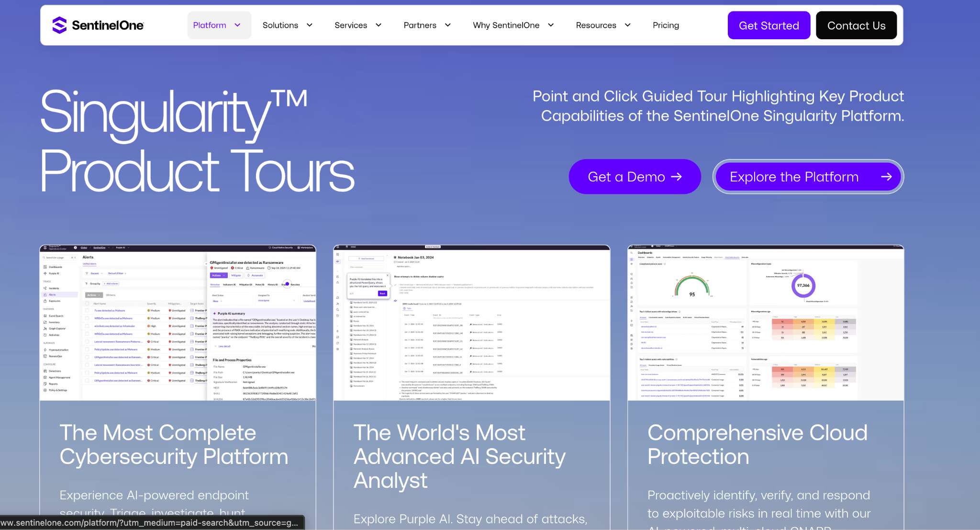Click the "Explore Purple AI. Stay ahead" description

[x=470, y=519]
